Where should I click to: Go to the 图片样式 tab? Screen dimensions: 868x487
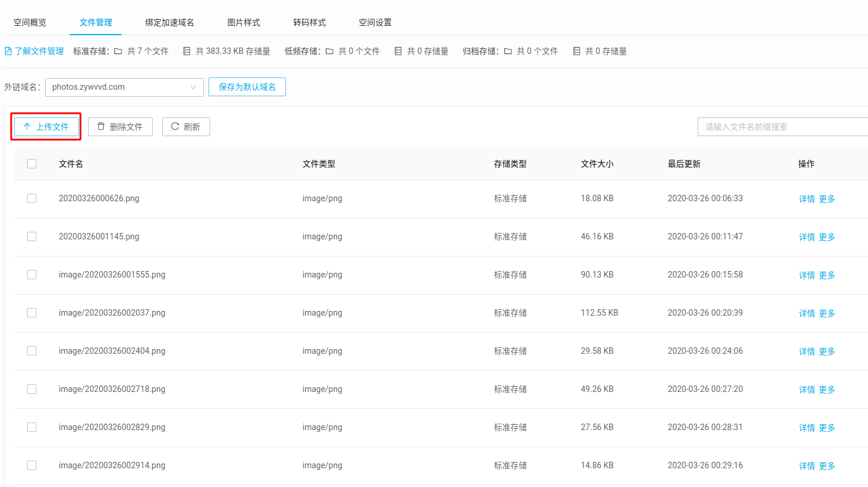(244, 22)
